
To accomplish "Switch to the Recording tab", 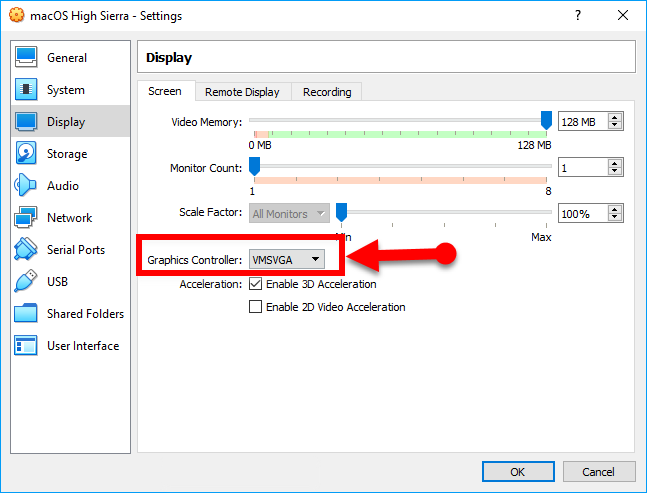I will click(327, 92).
